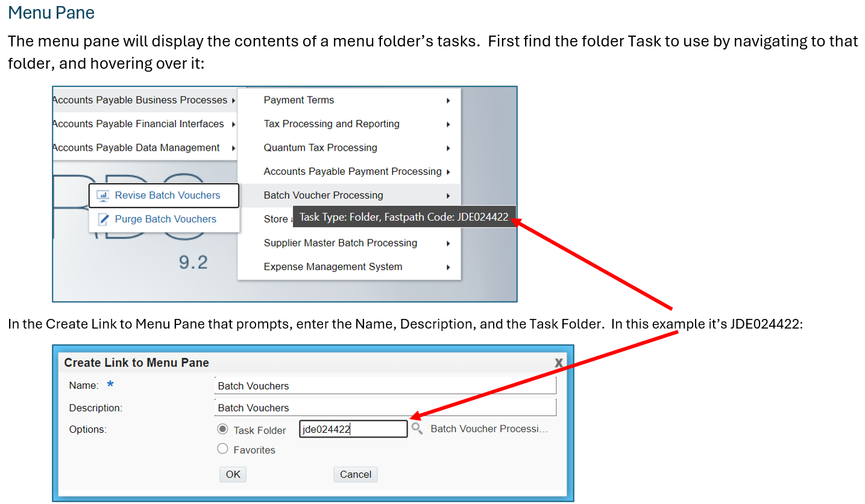Image resolution: width=865 pixels, height=504 pixels.
Task: Open Expense Management System menu item
Action: point(333,267)
